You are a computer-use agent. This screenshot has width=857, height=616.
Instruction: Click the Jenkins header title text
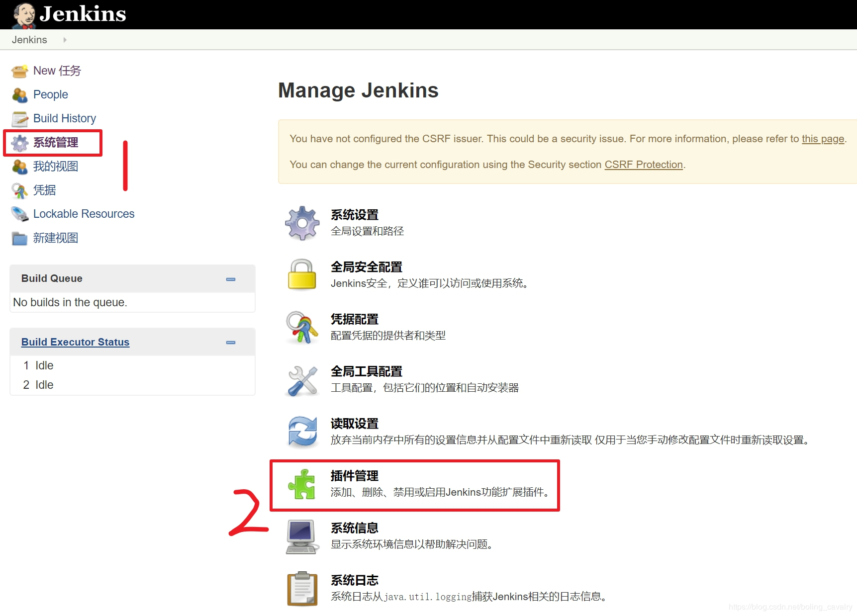[x=83, y=14]
